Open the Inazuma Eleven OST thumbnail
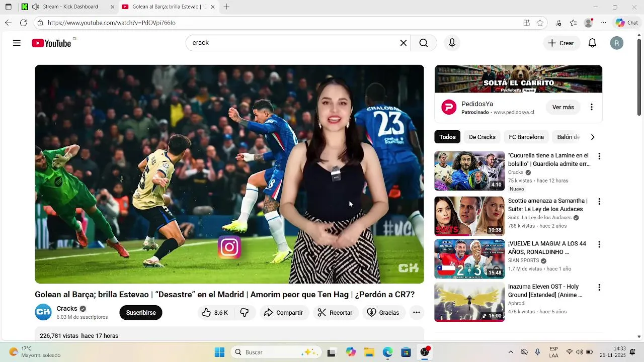Image resolution: width=644 pixels, height=362 pixels. click(469, 302)
